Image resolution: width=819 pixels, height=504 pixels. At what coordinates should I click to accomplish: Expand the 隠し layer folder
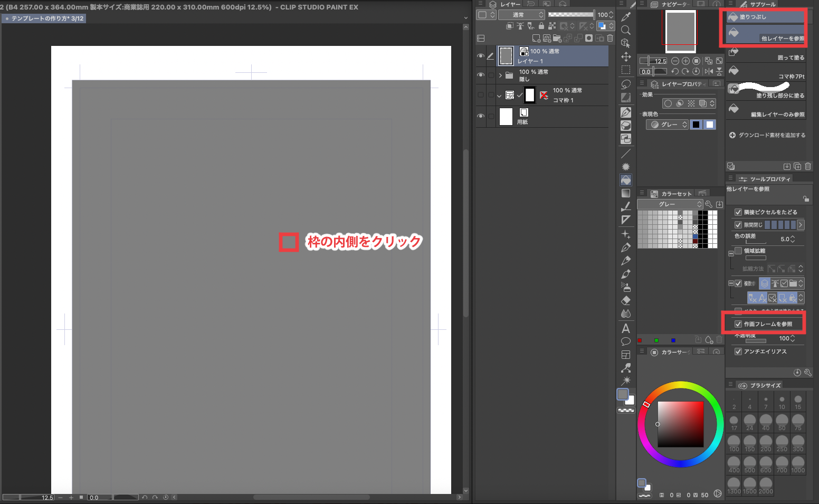pos(500,75)
